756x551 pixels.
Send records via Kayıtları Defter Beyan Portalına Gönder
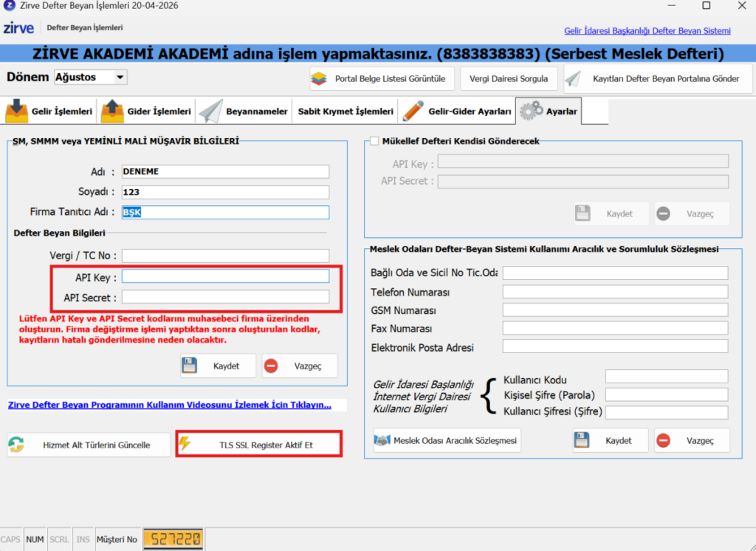point(658,78)
